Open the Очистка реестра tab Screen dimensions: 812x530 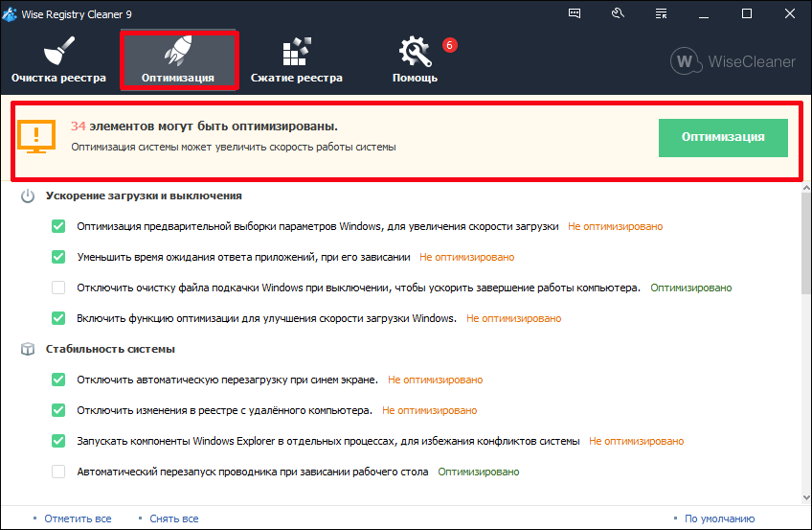pos(57,59)
